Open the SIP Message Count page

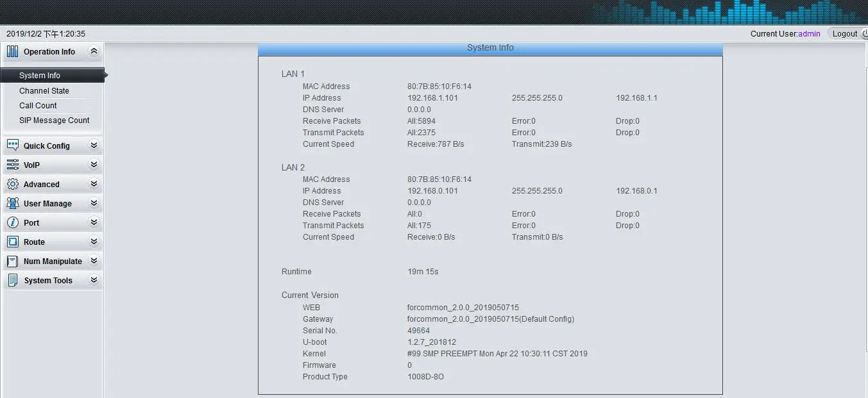[55, 120]
